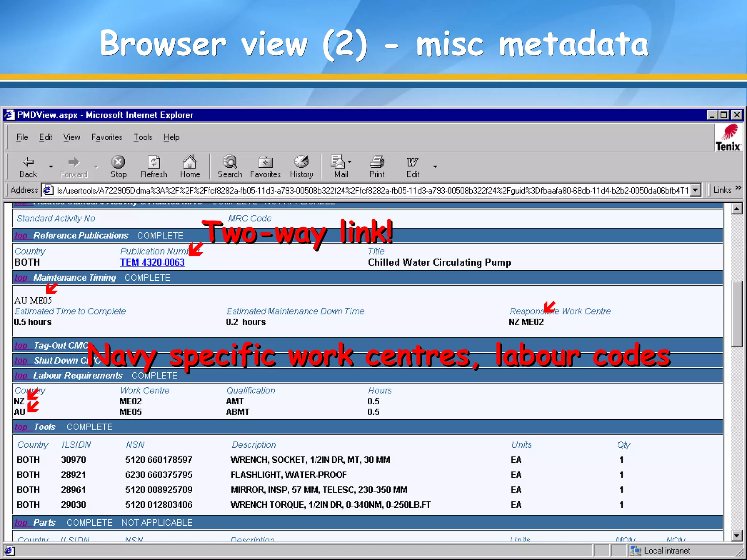Click the IE icon in title bar
This screenshot has height=560, width=747.
(9, 115)
